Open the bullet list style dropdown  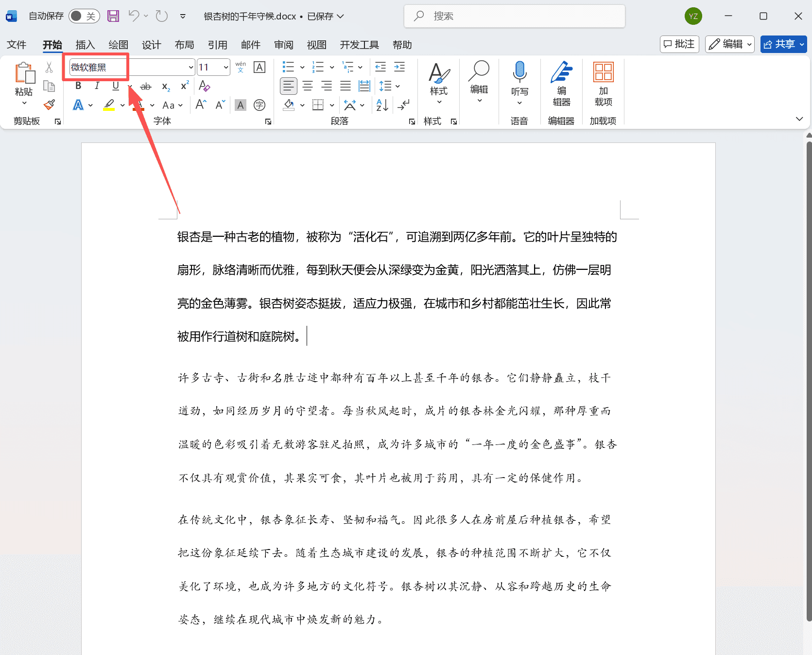(x=302, y=67)
